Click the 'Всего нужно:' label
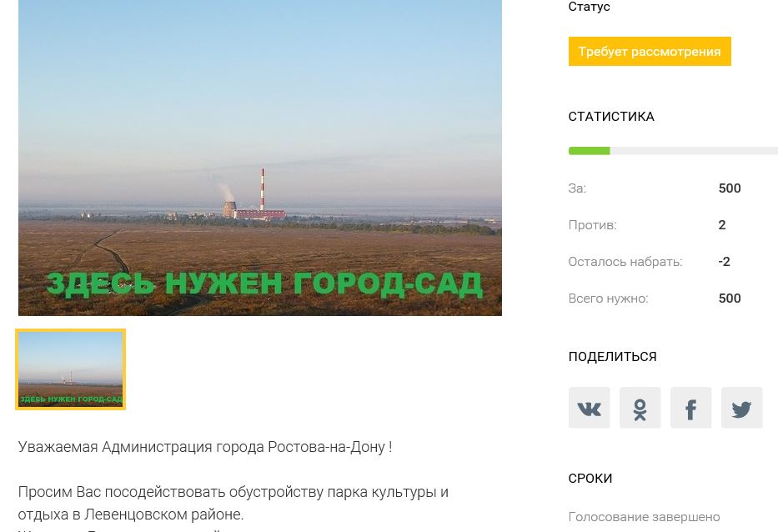This screenshot has height=532, width=778. (609, 299)
